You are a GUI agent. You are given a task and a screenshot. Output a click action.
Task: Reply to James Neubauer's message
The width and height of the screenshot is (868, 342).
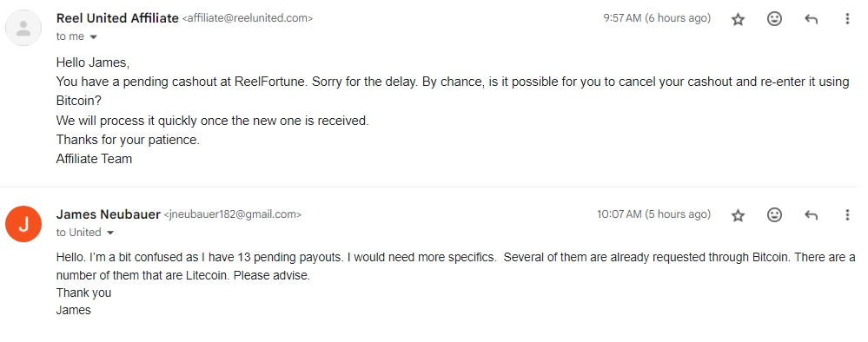click(811, 215)
